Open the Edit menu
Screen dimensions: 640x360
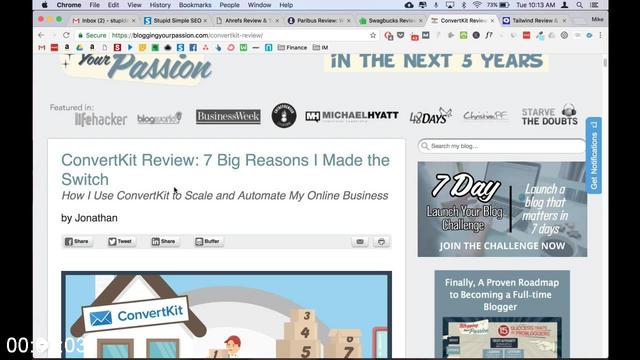pyautogui.click(x=113, y=5)
